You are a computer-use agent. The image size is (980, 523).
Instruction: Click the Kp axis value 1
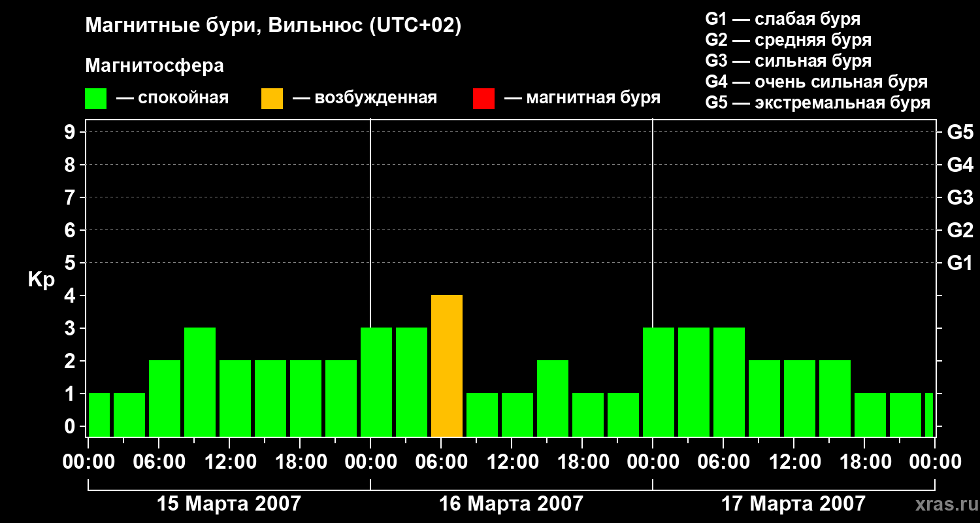click(71, 394)
